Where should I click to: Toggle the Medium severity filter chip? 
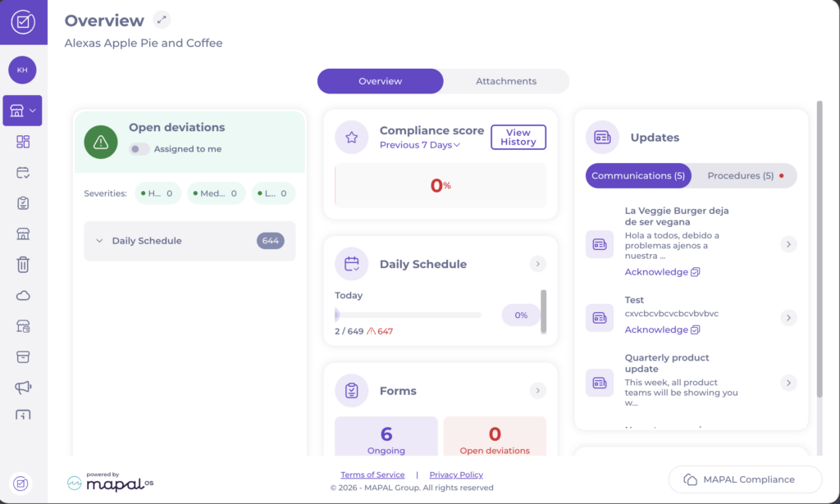tap(217, 194)
